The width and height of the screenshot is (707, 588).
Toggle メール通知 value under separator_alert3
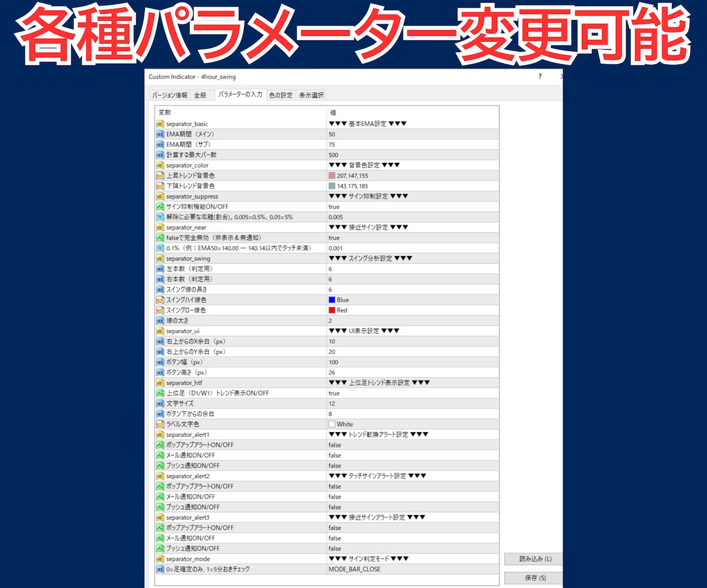(413, 538)
